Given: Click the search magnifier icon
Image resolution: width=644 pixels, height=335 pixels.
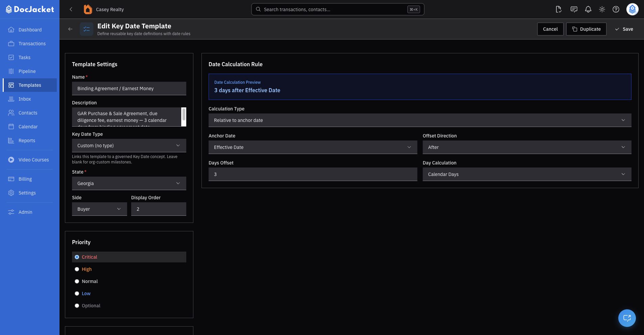Looking at the screenshot, I should click(258, 9).
